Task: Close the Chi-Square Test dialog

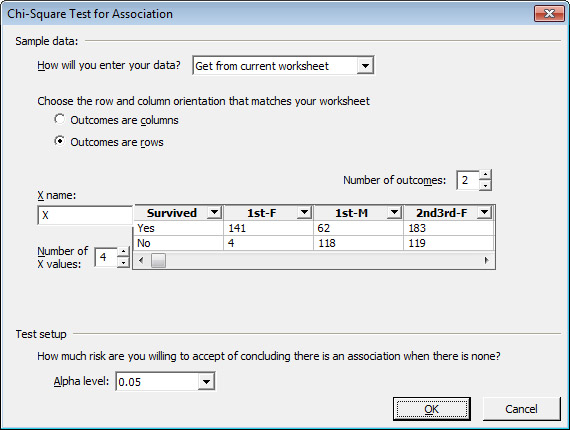Action: click(550, 14)
